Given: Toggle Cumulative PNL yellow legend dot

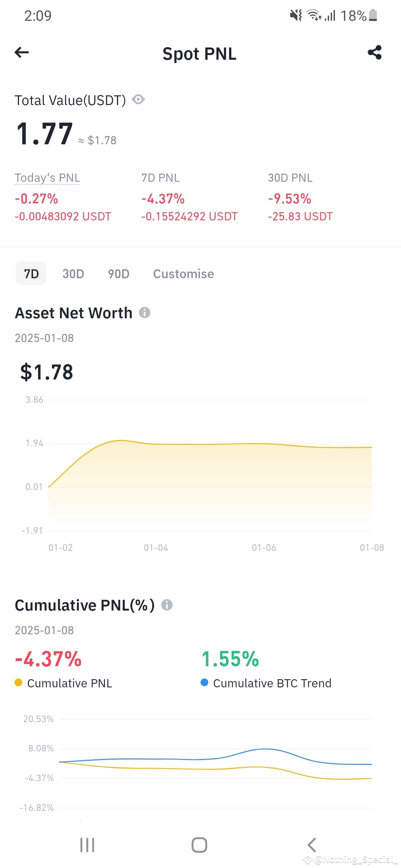Looking at the screenshot, I should pos(18,683).
